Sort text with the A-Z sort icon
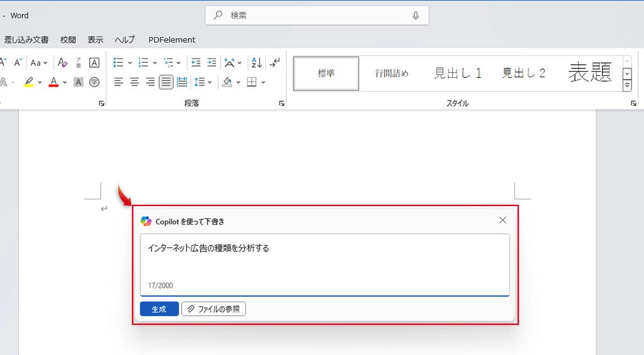Image resolution: width=644 pixels, height=355 pixels. (x=257, y=62)
